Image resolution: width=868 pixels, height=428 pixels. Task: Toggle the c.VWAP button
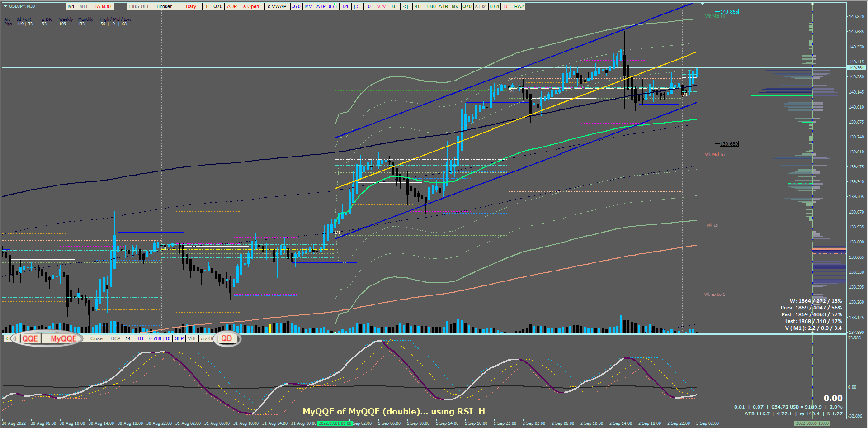(277, 6)
